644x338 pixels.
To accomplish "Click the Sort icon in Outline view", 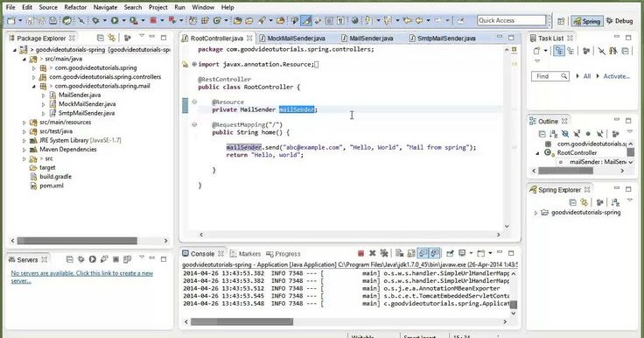I will [553, 134].
